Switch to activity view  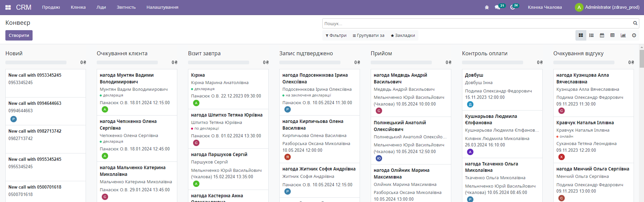click(634, 36)
